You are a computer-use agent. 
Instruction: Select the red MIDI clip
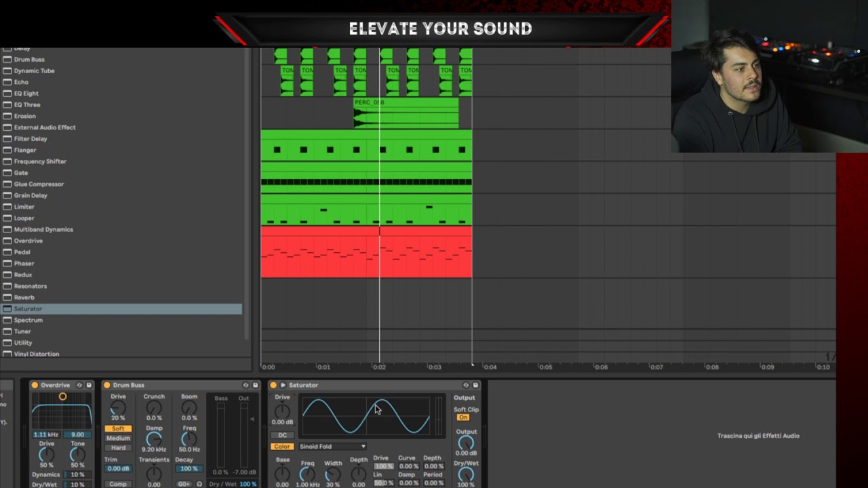(366, 252)
